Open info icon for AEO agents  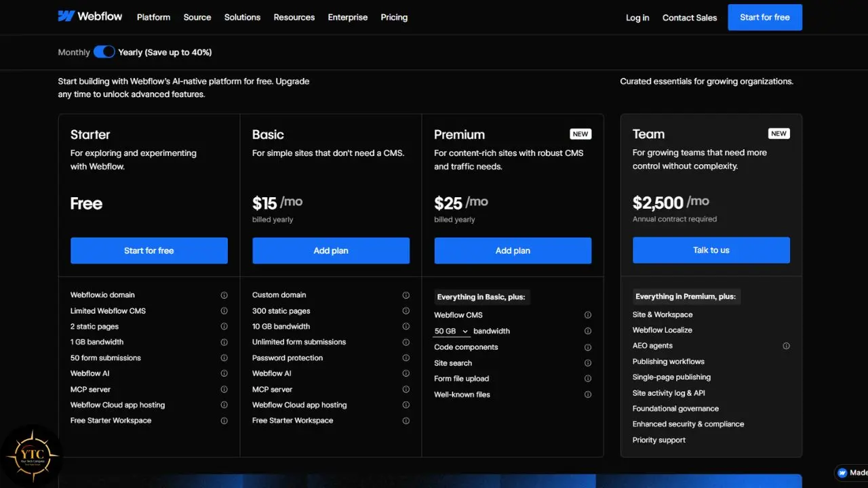click(x=786, y=346)
